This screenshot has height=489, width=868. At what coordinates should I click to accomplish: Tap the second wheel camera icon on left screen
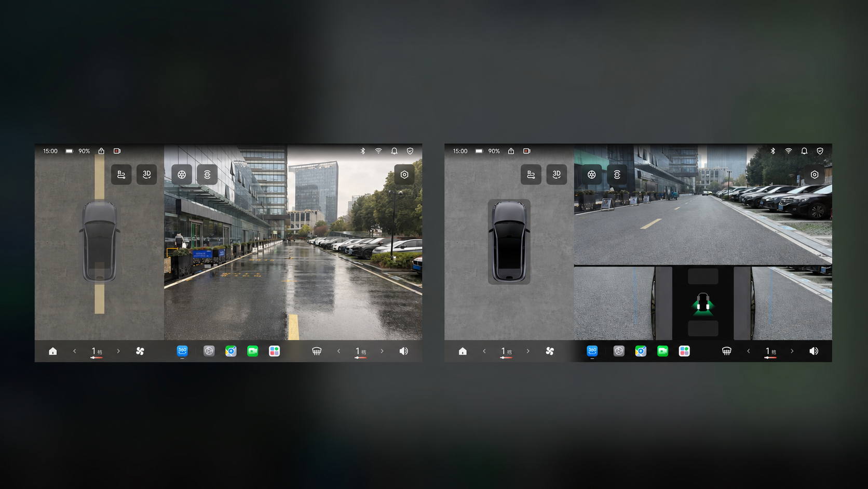point(207,175)
